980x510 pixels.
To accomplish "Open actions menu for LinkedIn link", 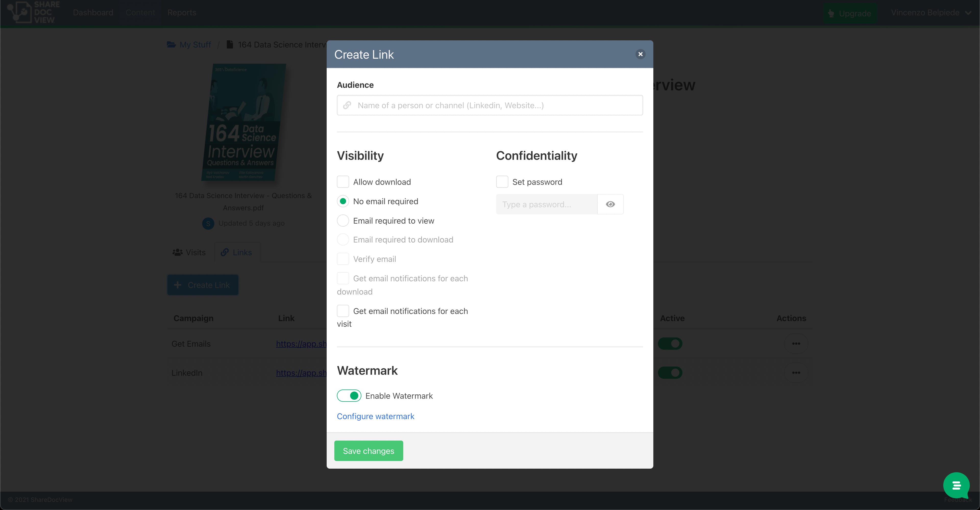I will point(796,373).
